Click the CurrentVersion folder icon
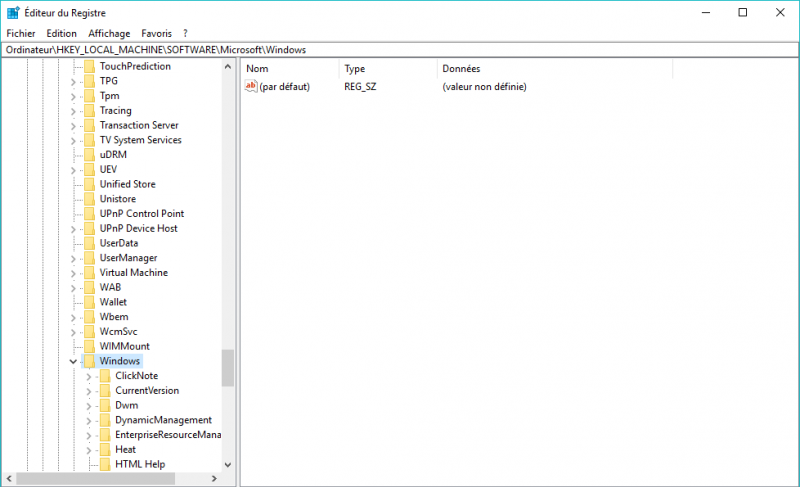The image size is (800, 487). [105, 391]
